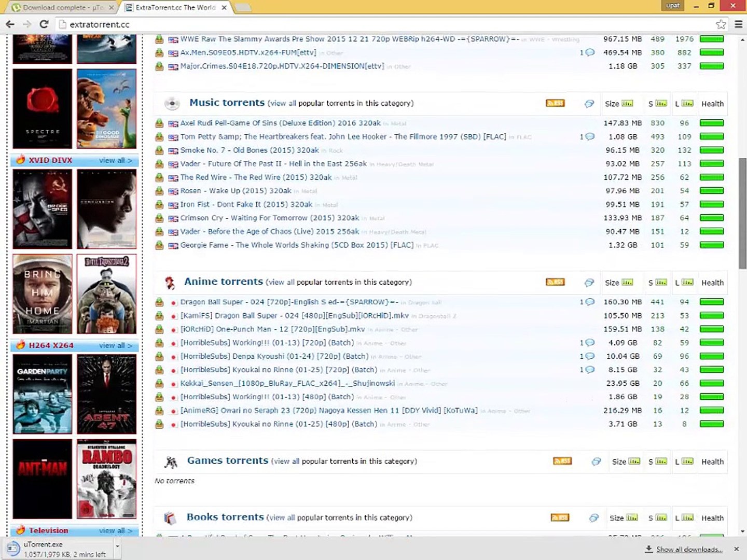
Task: Click download icon for Ax.Men.S09E05 torrent
Action: coord(159,53)
